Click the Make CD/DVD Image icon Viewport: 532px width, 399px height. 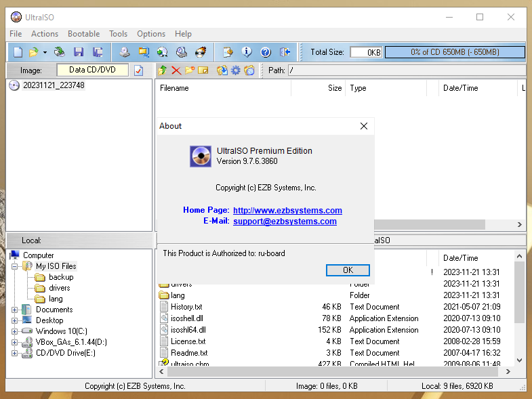click(125, 52)
